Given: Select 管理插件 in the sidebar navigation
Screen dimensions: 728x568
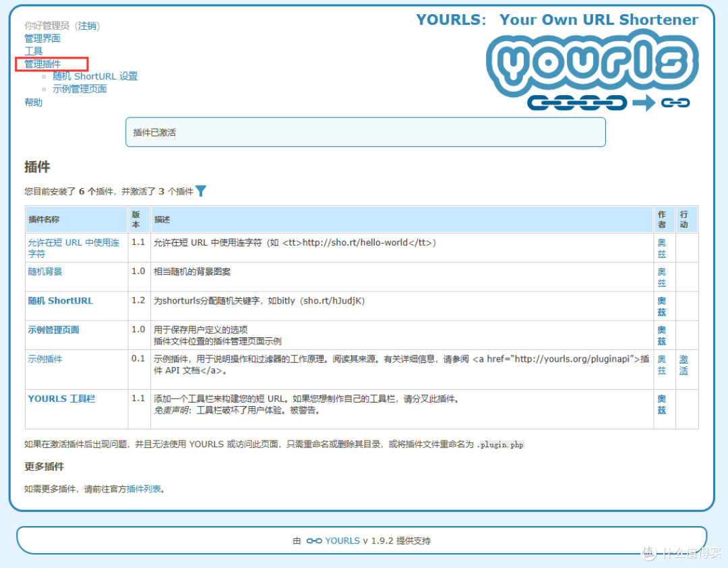Looking at the screenshot, I should 42,64.
